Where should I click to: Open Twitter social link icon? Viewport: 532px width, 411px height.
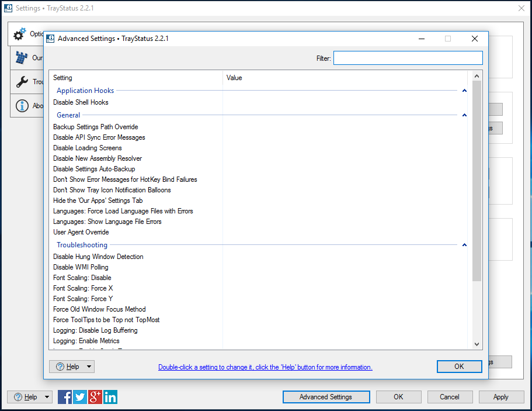80,397
